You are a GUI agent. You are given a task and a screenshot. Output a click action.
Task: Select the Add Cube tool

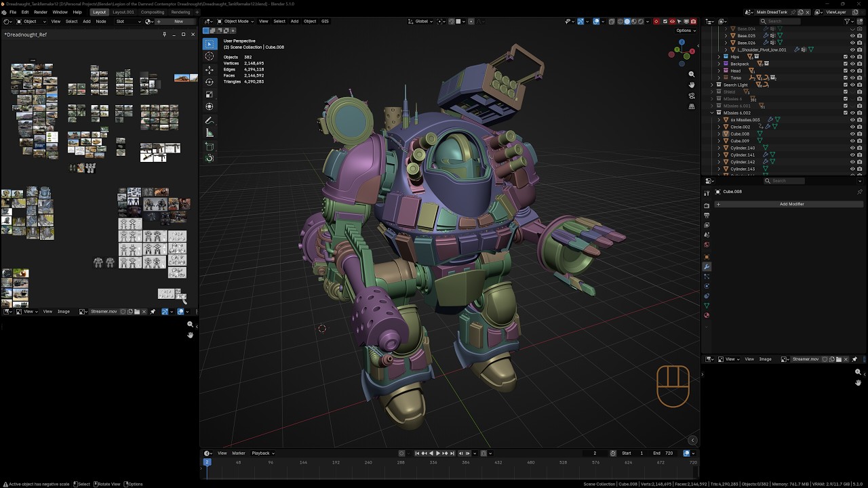pos(209,146)
